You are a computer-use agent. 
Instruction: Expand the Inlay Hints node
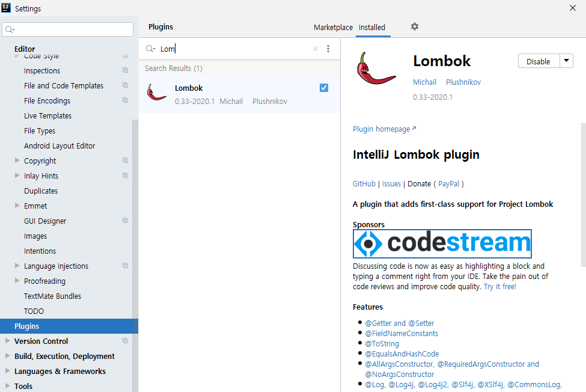click(17, 176)
